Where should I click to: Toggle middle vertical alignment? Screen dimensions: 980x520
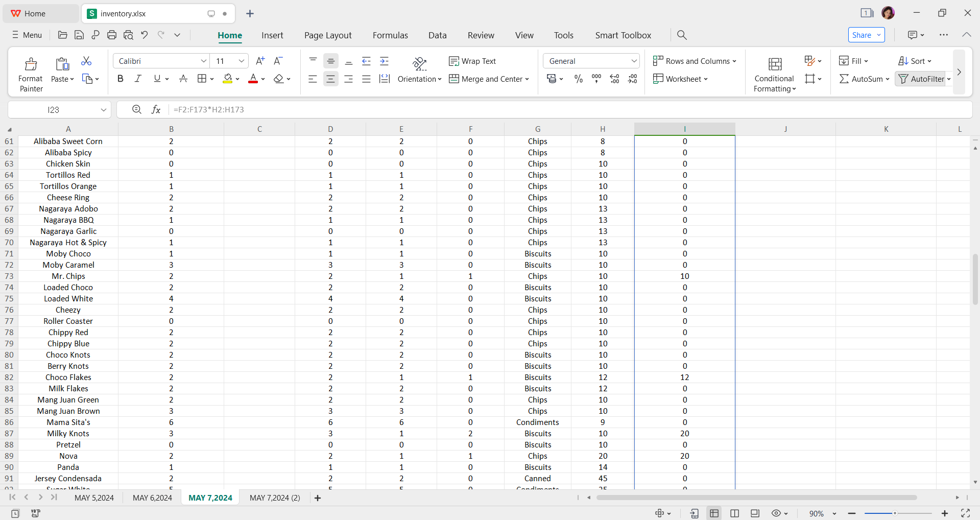[331, 61]
